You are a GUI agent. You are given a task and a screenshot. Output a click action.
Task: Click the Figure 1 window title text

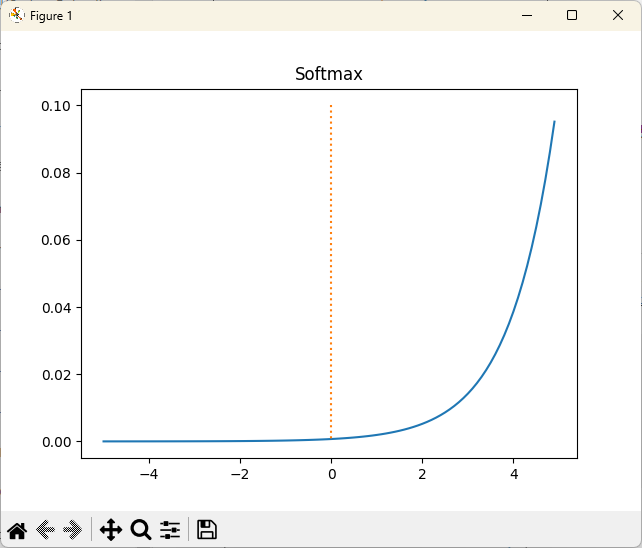click(x=51, y=16)
